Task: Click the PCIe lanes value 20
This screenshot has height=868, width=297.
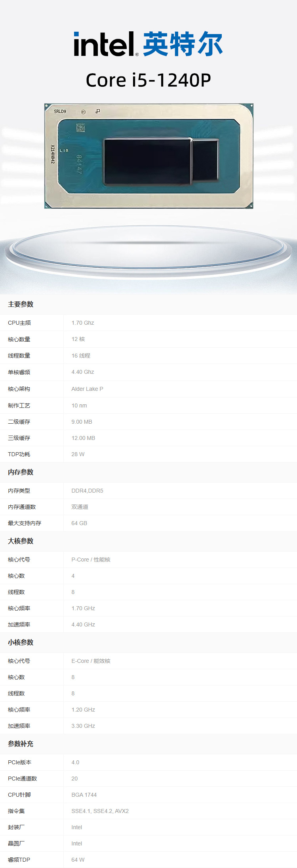Action: [x=74, y=779]
